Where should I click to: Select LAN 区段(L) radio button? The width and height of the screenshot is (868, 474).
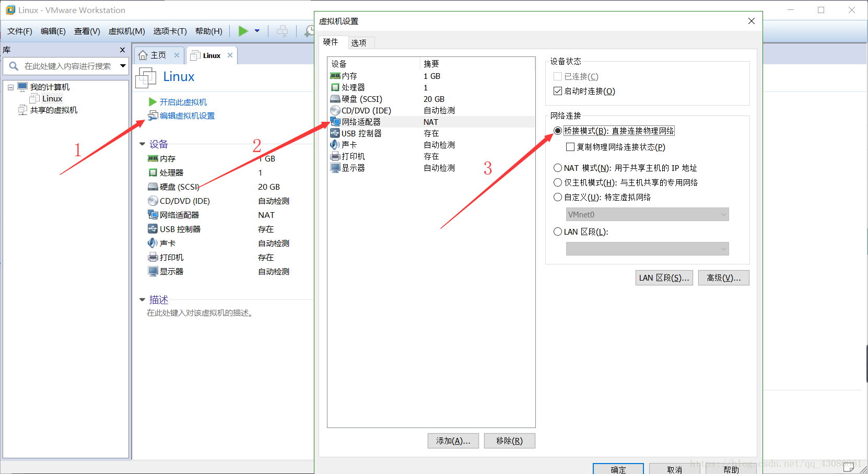point(558,232)
